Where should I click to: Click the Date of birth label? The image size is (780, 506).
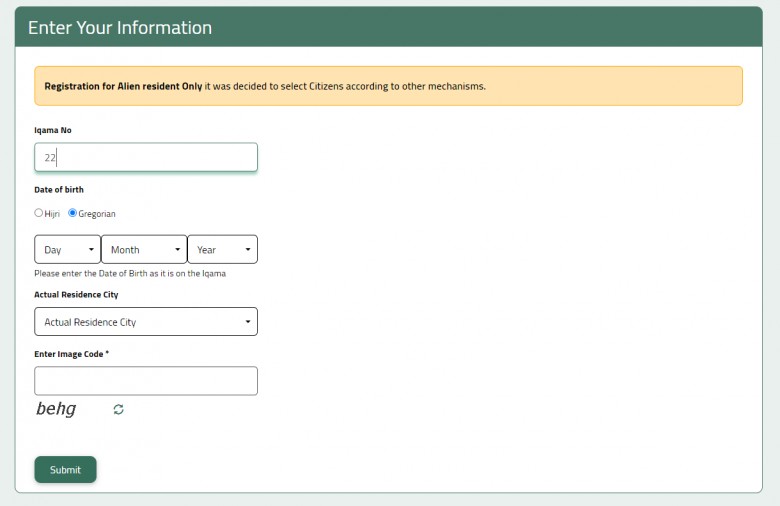(59, 190)
